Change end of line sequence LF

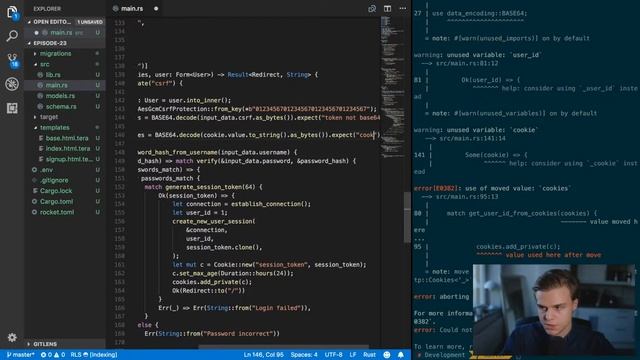point(353,355)
